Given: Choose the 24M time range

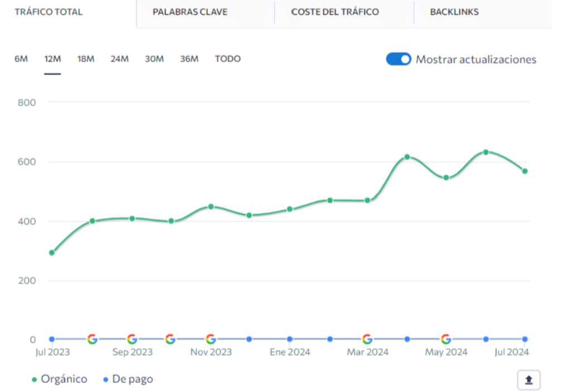Looking at the screenshot, I should pyautogui.click(x=119, y=59).
